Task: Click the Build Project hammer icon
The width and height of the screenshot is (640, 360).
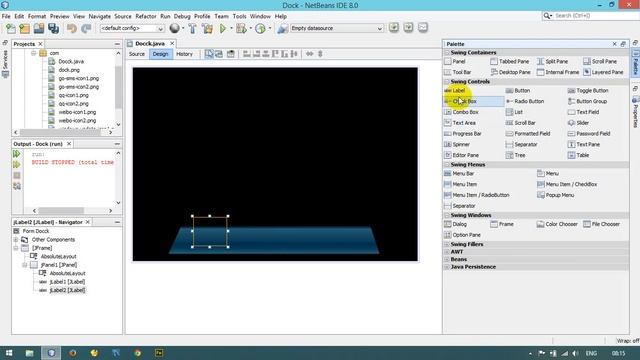Action: [193, 28]
